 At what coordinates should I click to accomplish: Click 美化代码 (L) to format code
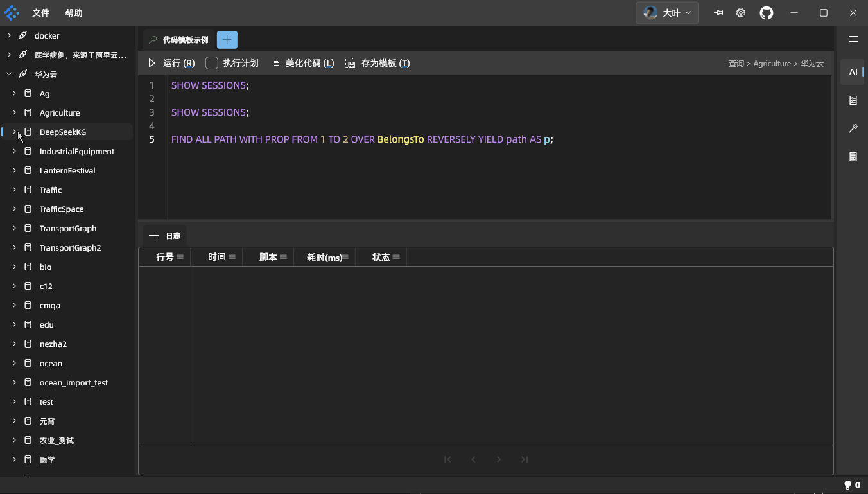click(303, 63)
